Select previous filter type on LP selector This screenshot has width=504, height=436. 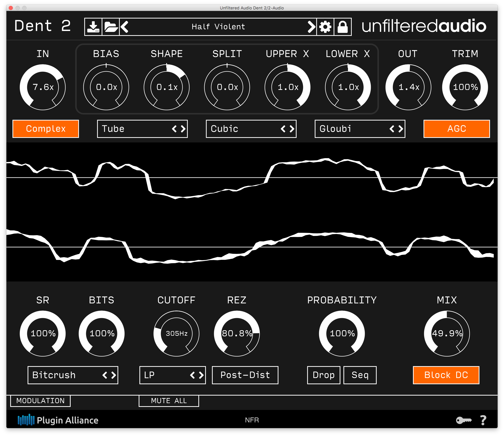192,375
